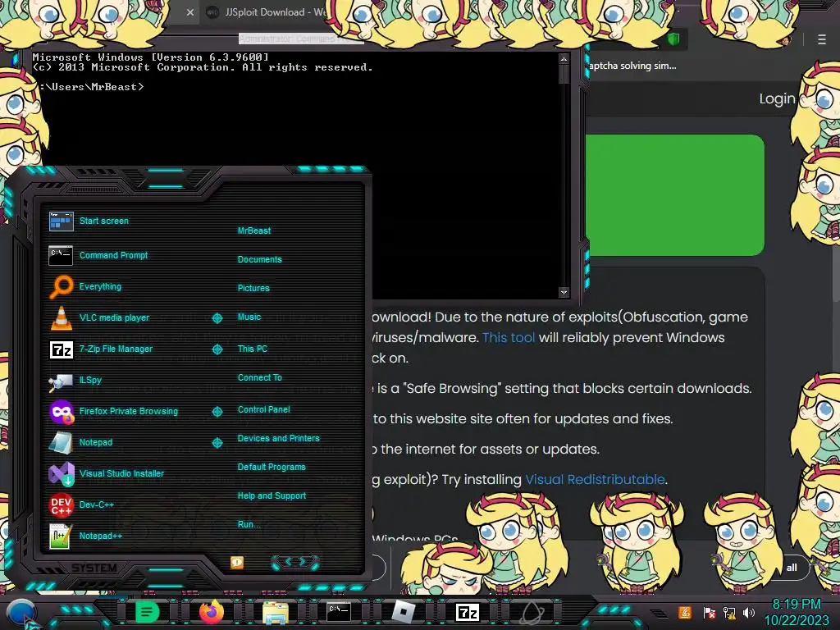Image resolution: width=840 pixels, height=630 pixels.
Task: Switch to Command Prompt taskbar button
Action: coord(339,612)
